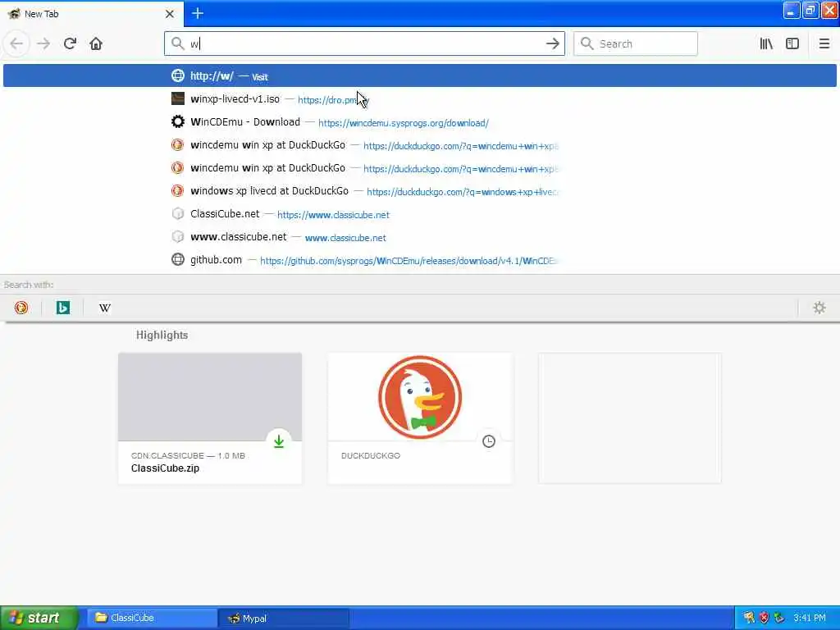Click the DUCKDUCKGO card label

[371, 455]
